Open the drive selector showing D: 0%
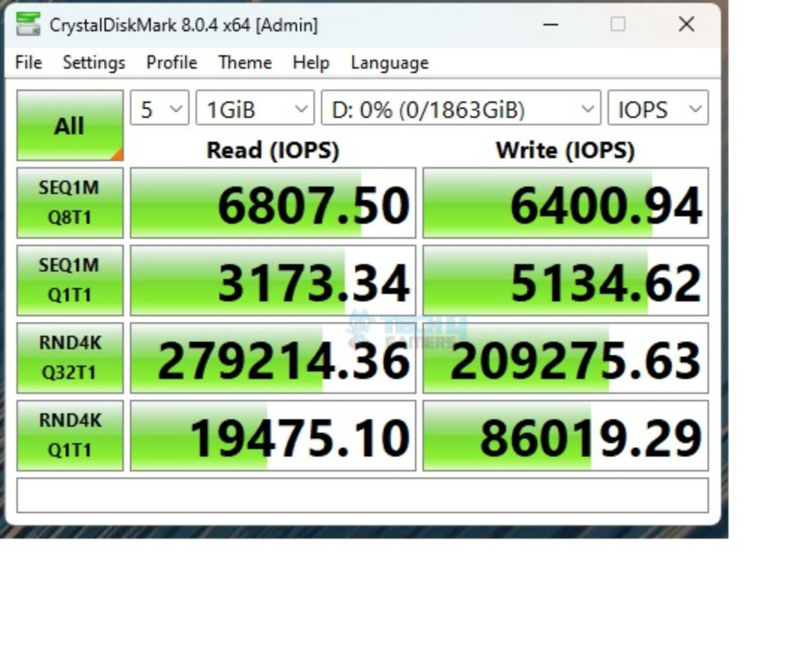812x658 pixels. [x=461, y=108]
